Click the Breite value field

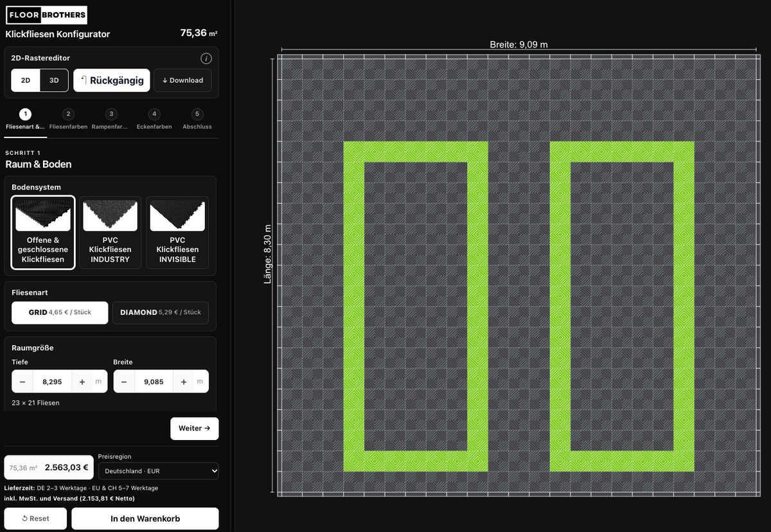[x=154, y=382]
